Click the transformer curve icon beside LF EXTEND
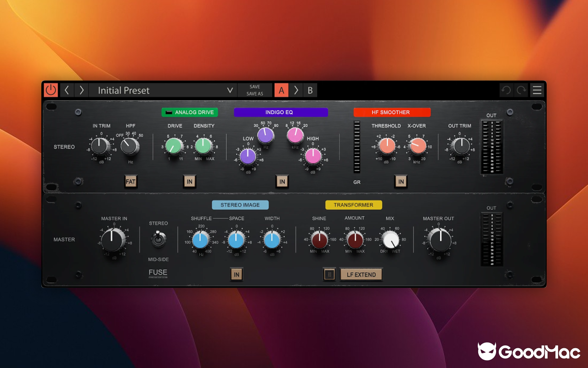 tap(329, 274)
